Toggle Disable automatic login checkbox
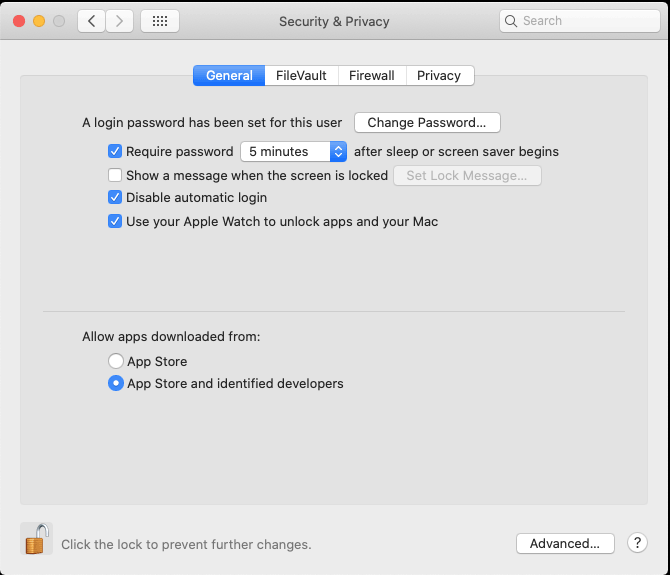This screenshot has height=575, width=670. click(115, 198)
